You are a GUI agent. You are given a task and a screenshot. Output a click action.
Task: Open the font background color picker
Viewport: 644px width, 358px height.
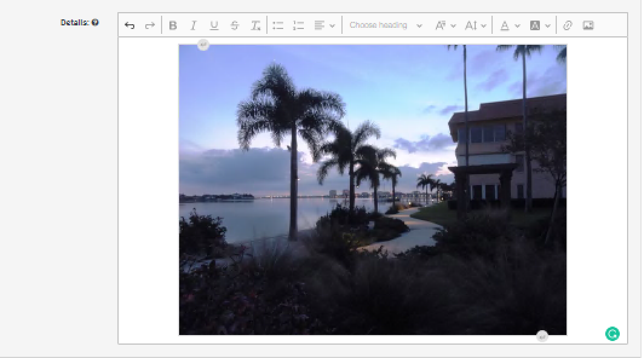(540, 25)
